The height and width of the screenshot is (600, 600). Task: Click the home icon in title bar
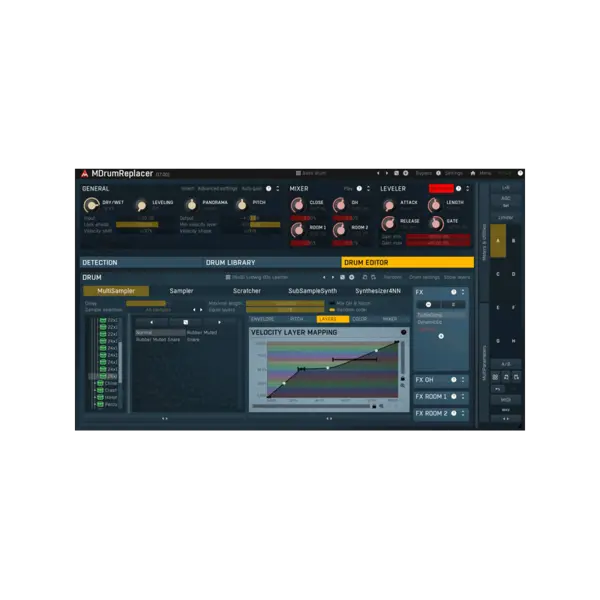click(473, 173)
